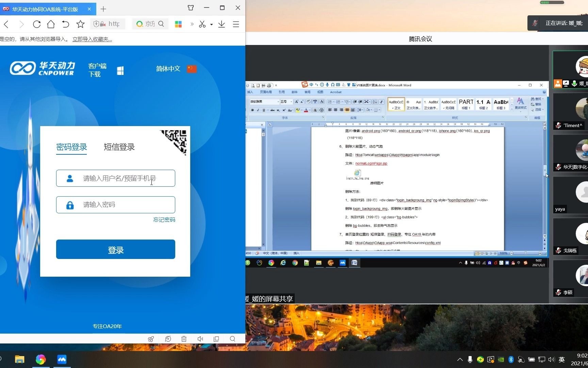The image size is (588, 368).
Task: Show hidden system tray icons chevron
Action: click(460, 359)
